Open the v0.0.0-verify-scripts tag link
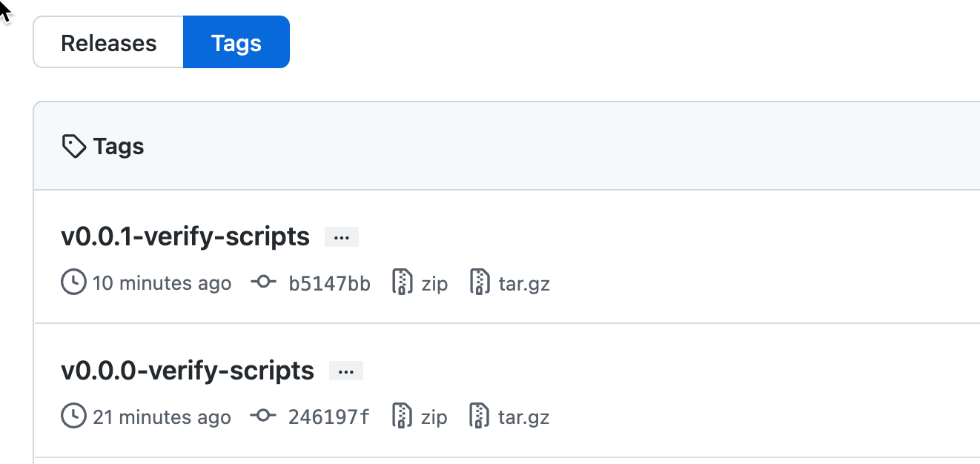This screenshot has height=464, width=980. point(188,370)
